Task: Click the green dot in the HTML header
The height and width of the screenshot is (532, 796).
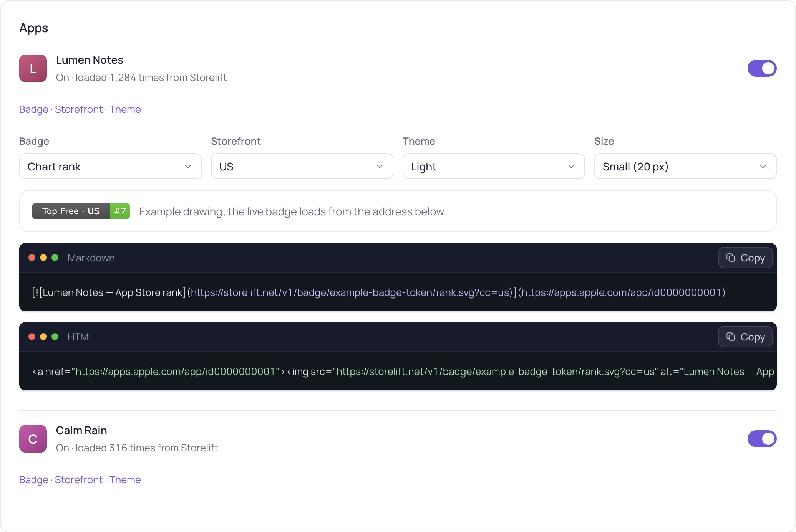Action: point(55,337)
